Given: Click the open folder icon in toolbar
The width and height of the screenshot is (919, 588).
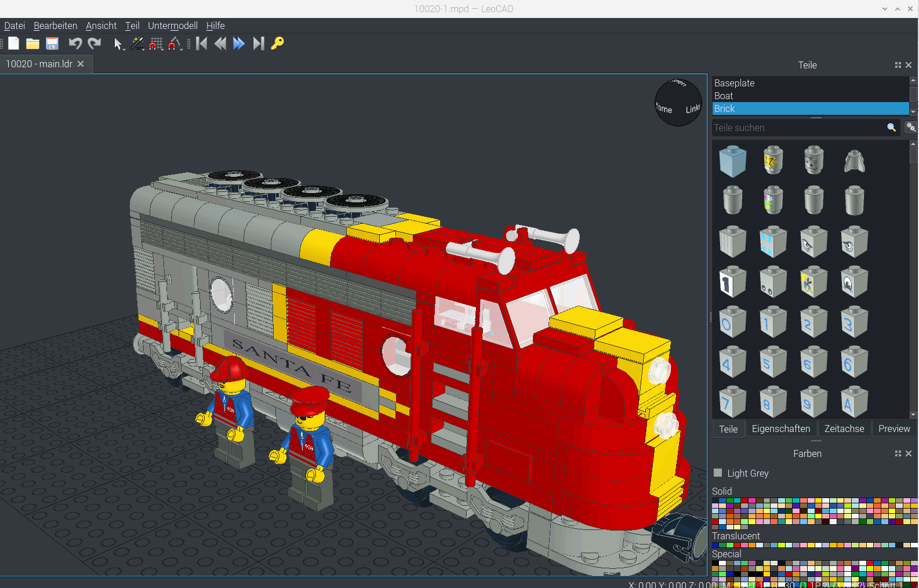Looking at the screenshot, I should [x=32, y=43].
